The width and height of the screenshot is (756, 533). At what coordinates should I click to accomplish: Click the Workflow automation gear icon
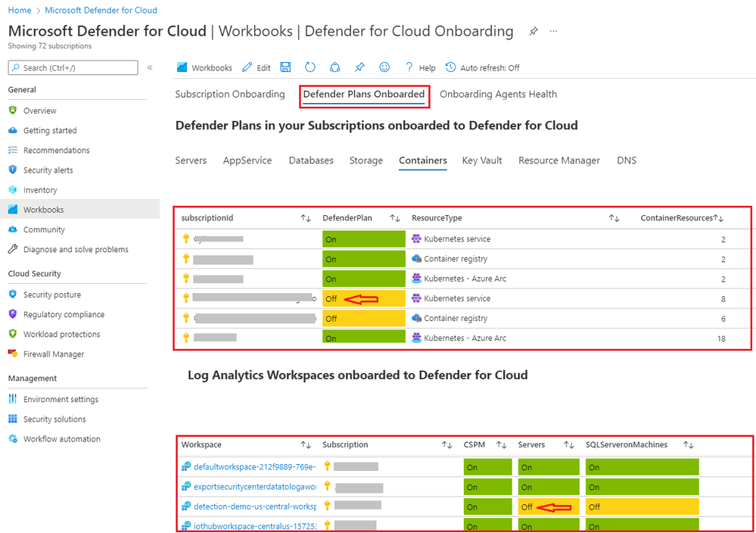(x=13, y=438)
